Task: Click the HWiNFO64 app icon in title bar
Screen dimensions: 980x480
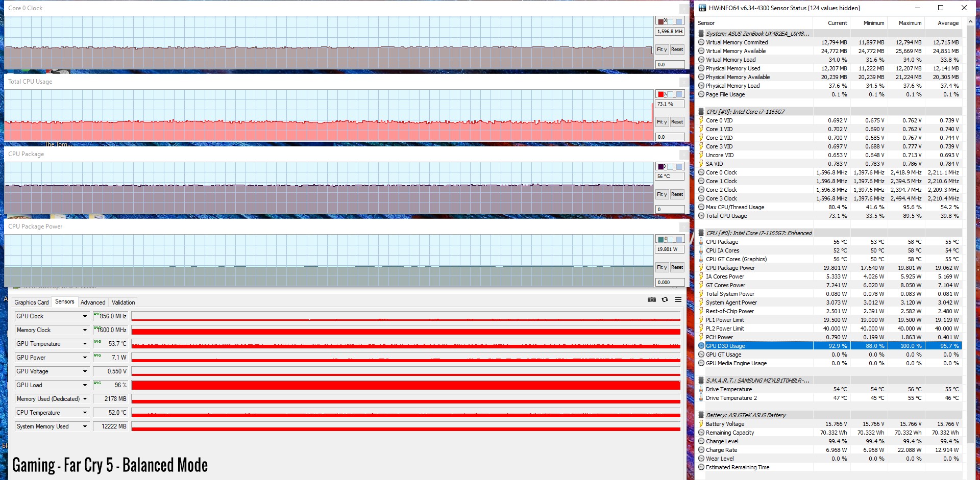Action: point(702,8)
